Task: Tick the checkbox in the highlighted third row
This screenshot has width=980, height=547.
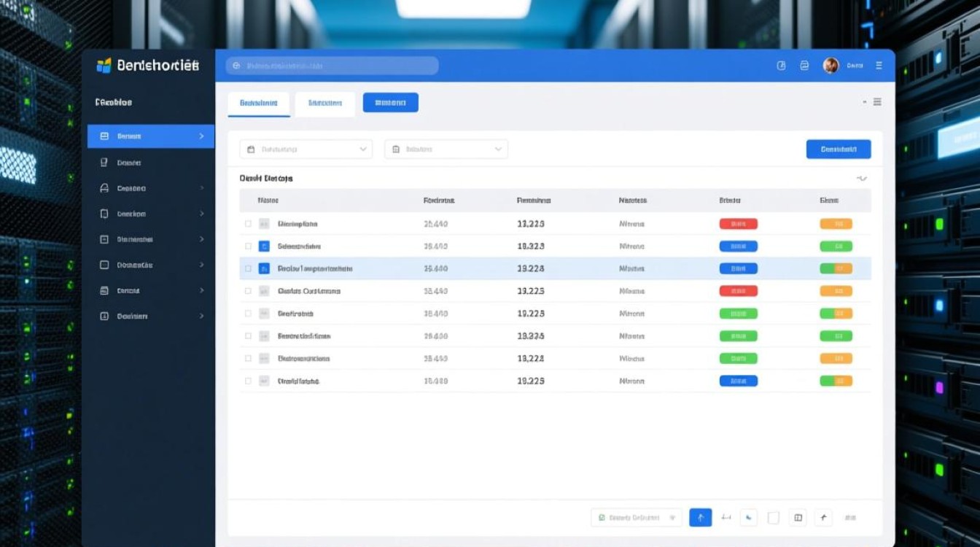Action: tap(248, 268)
